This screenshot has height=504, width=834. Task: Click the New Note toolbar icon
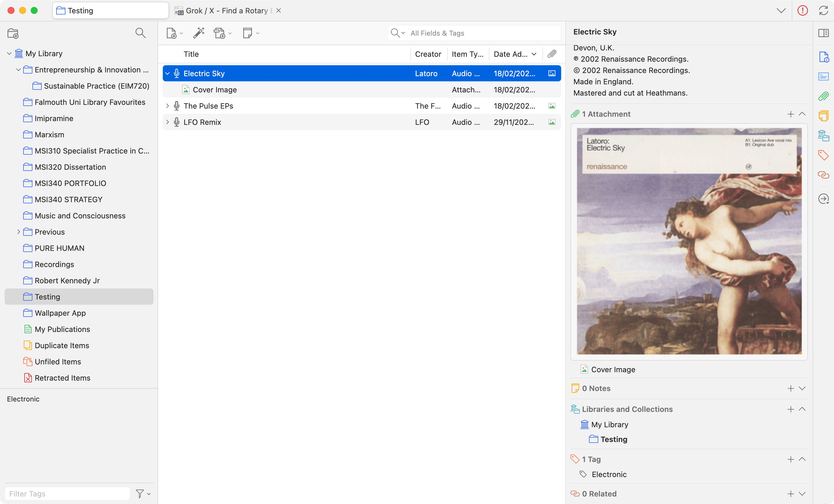click(248, 33)
